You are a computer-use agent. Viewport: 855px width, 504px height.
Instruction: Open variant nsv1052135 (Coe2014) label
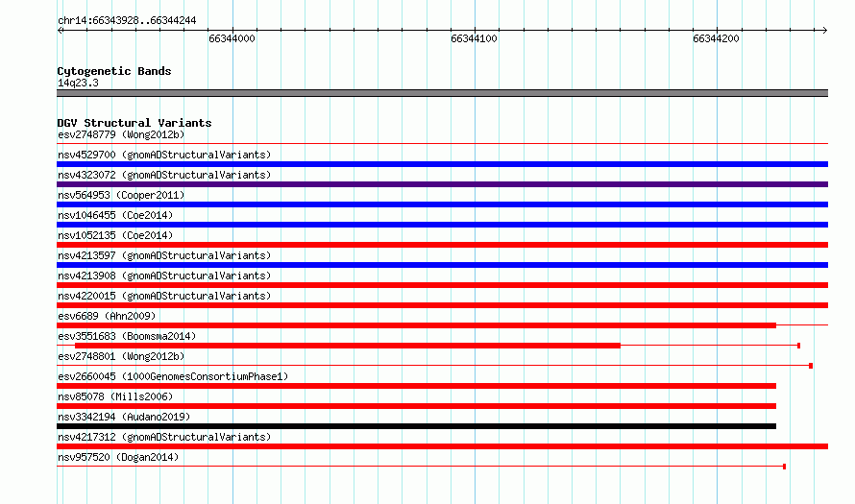(115, 235)
